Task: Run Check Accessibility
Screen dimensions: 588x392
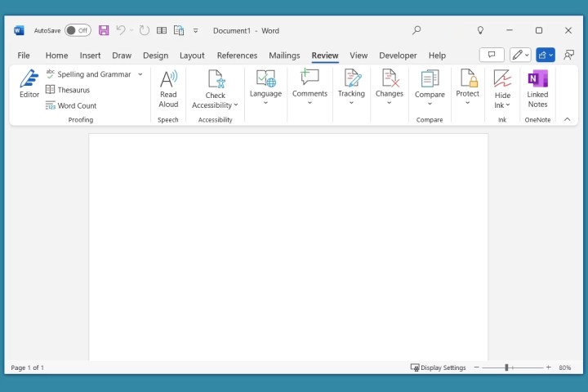Action: [x=215, y=79]
